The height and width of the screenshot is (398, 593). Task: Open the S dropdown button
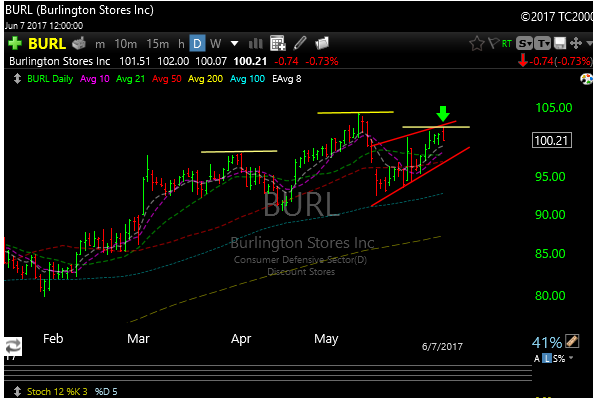point(525,44)
